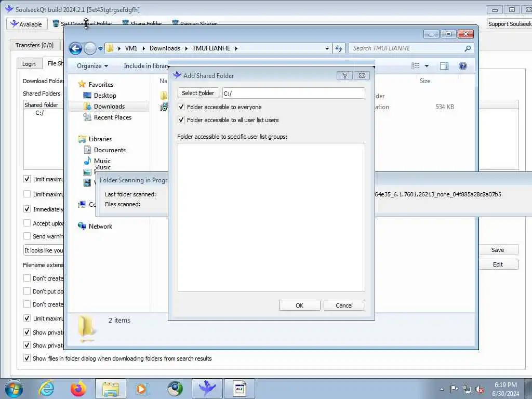Click the Size column header in Explorer
Screen dimensions: 532x399
coord(425,81)
